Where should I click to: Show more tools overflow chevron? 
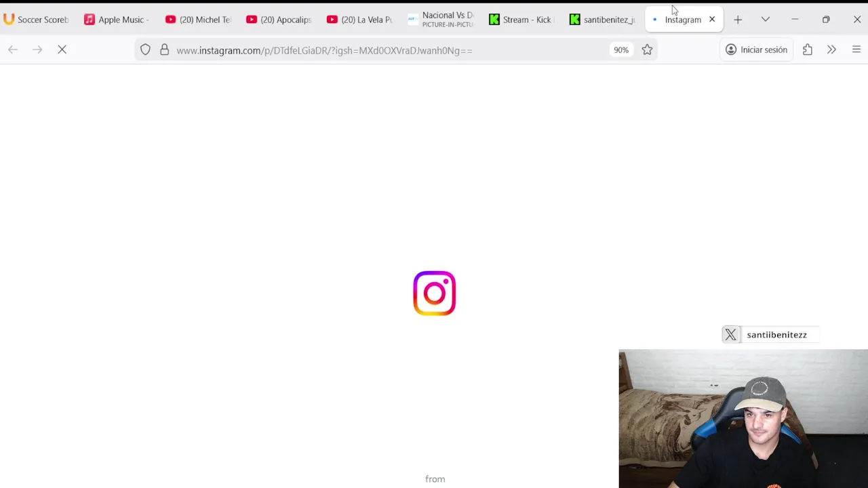[x=831, y=49]
